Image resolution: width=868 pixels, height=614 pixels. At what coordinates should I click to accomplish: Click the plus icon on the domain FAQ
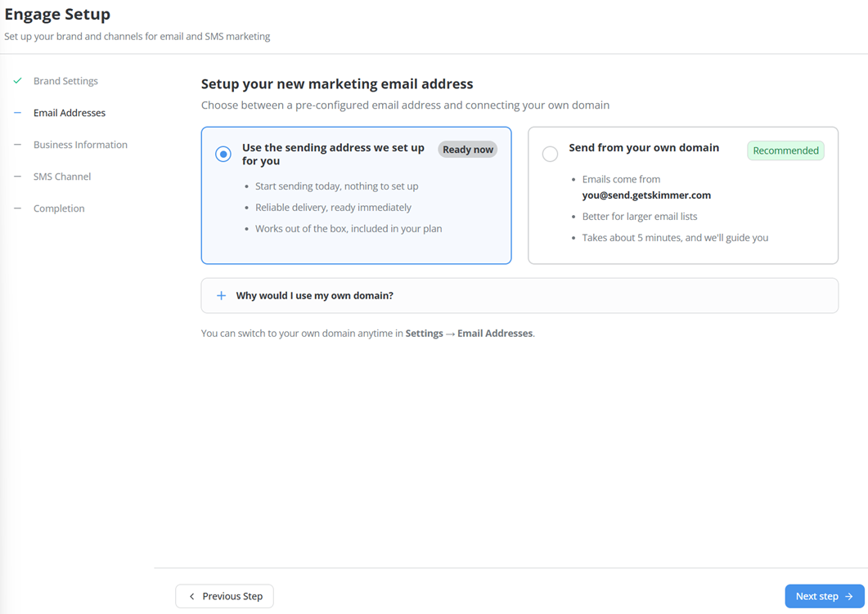click(x=222, y=295)
